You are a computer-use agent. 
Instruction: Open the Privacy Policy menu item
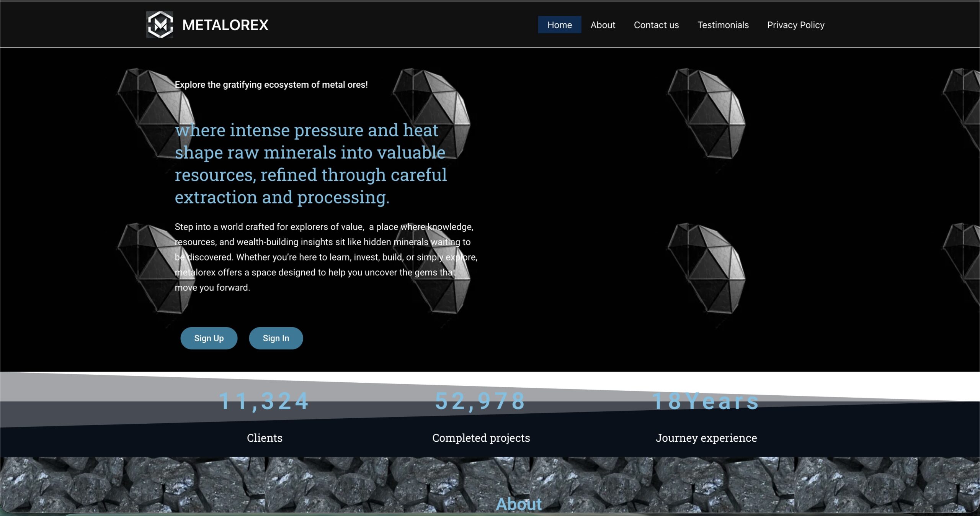point(795,25)
